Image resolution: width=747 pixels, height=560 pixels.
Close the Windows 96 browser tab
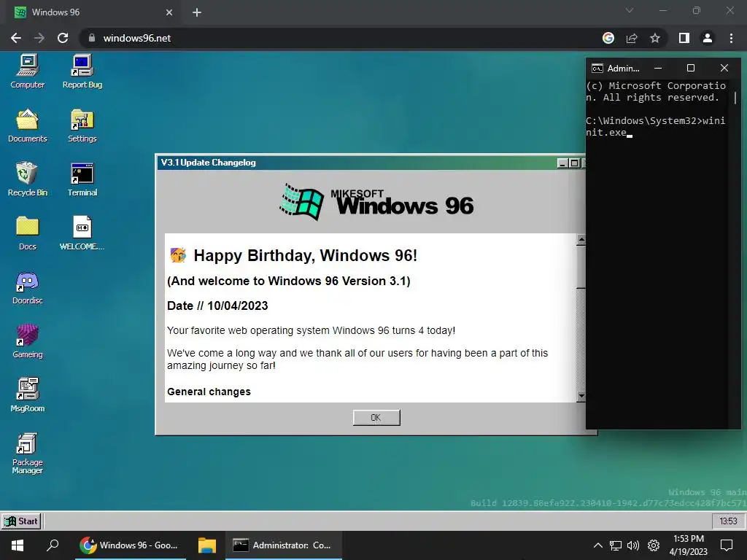[169, 12]
